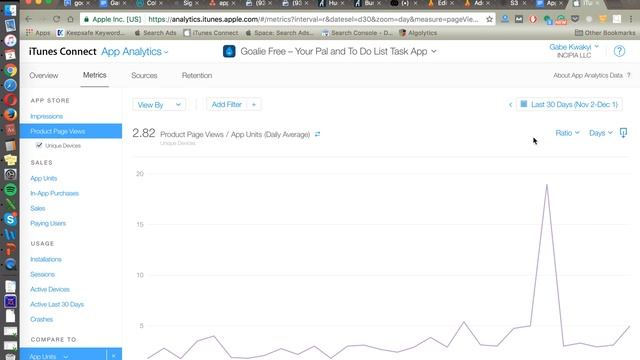640x360 pixels.
Task: Open Spotify from the dock
Action: pos(10,189)
